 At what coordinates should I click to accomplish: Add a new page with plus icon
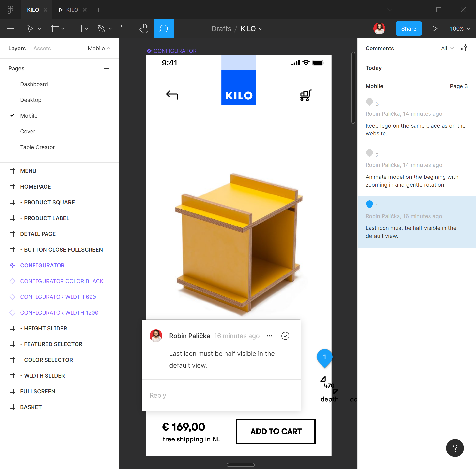tap(107, 68)
